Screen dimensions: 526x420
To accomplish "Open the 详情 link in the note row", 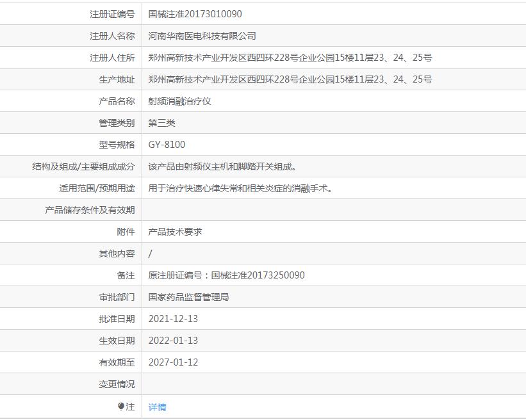I will pyautogui.click(x=157, y=407).
